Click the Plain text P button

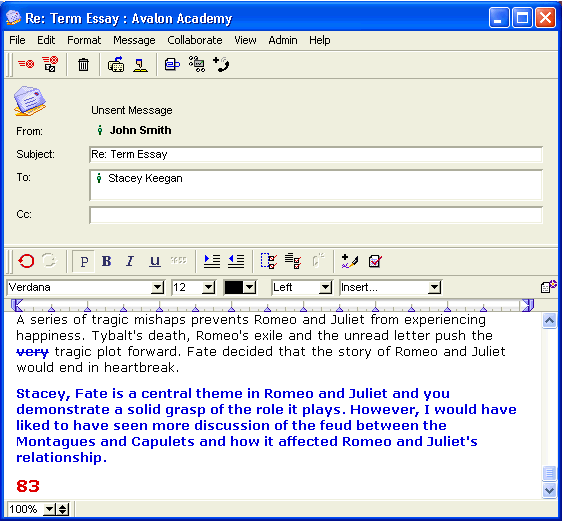84,261
